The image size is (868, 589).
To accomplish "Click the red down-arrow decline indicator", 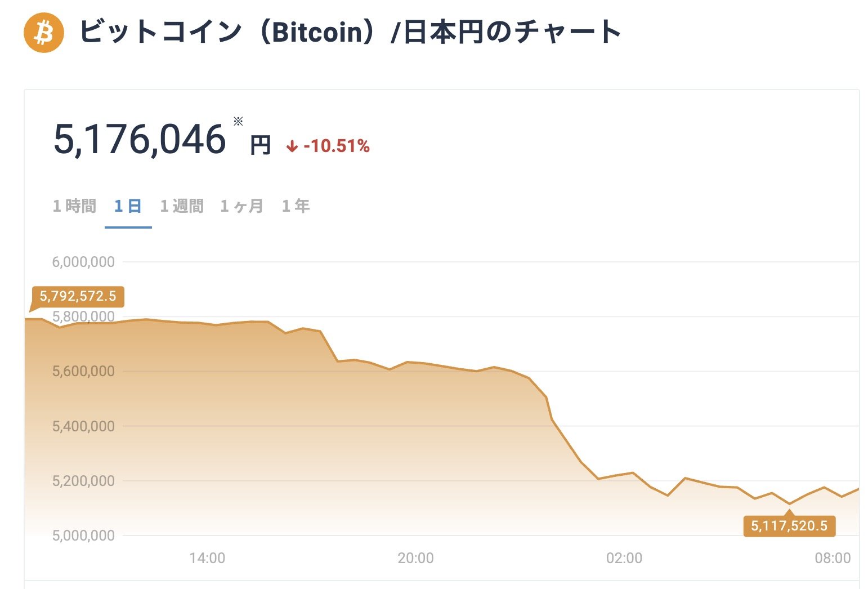I will pos(292,146).
